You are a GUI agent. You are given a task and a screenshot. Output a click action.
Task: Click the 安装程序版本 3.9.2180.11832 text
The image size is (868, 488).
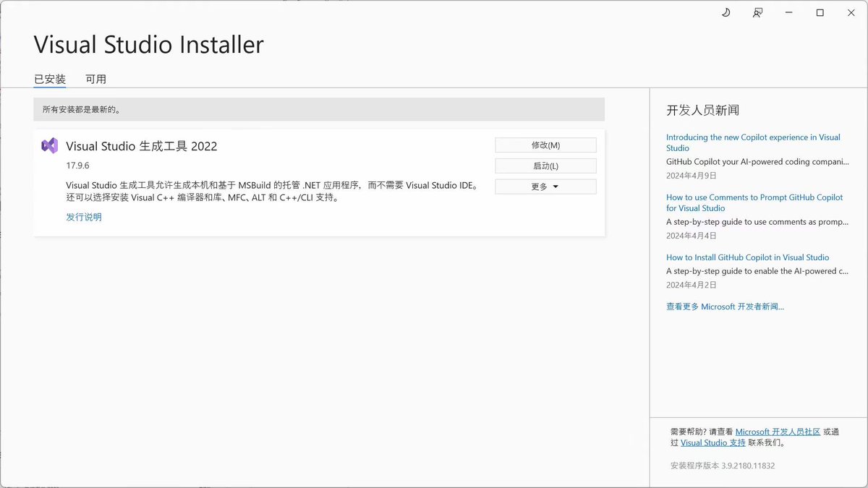pos(723,466)
